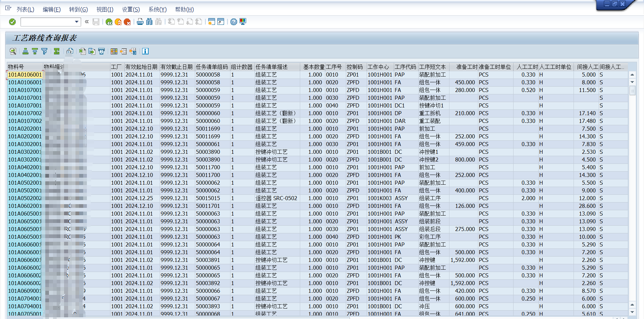Image resolution: width=644 pixels, height=319 pixels.
Task: Click the green Enter checkmark icon
Action: (x=12, y=22)
